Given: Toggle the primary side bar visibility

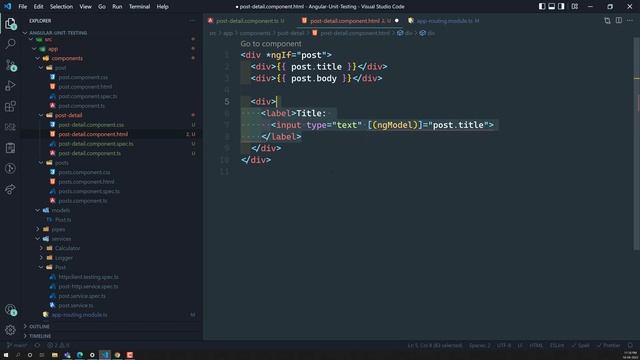Looking at the screenshot, I should (x=542, y=7).
